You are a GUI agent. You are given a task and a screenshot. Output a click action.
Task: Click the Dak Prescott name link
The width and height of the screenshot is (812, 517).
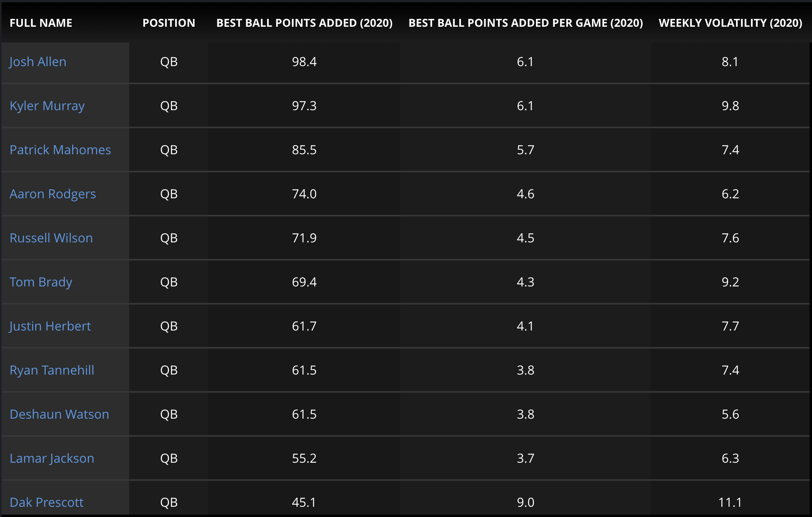pos(46,502)
